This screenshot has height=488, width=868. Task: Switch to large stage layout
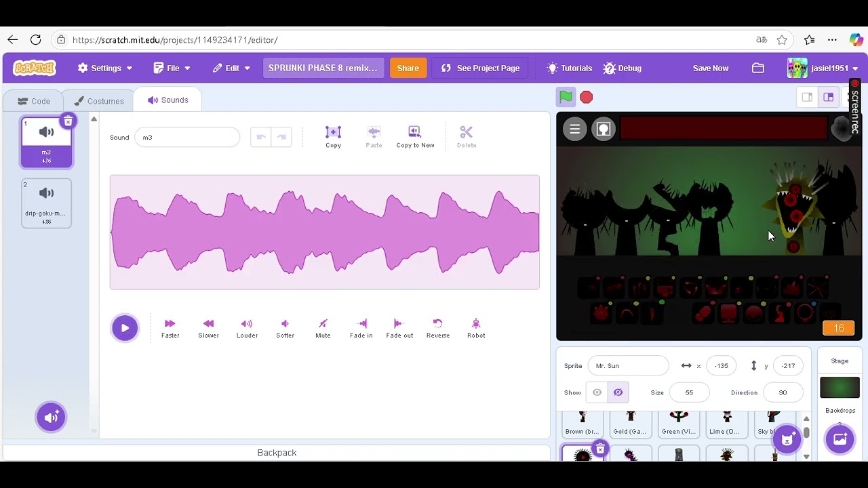828,98
